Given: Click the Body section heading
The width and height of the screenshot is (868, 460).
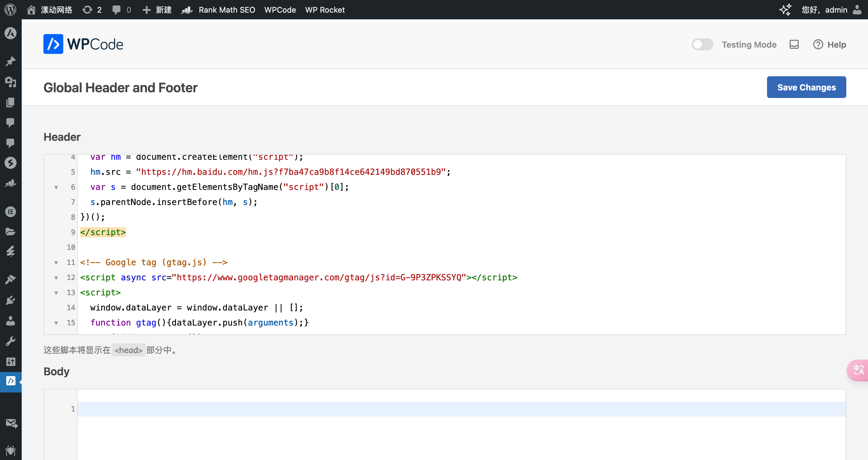Looking at the screenshot, I should 56,371.
